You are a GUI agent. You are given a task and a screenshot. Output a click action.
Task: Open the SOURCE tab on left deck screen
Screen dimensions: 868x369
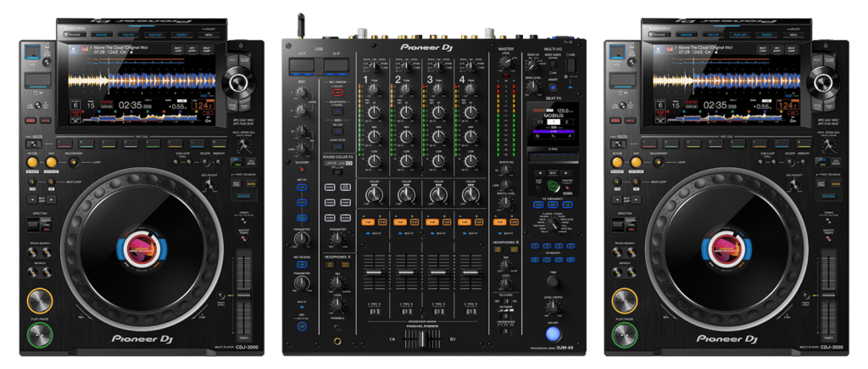pos(74,36)
